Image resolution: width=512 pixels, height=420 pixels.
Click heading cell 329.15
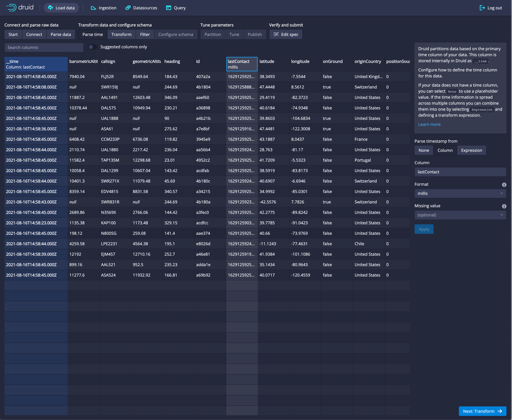pyautogui.click(x=178, y=223)
